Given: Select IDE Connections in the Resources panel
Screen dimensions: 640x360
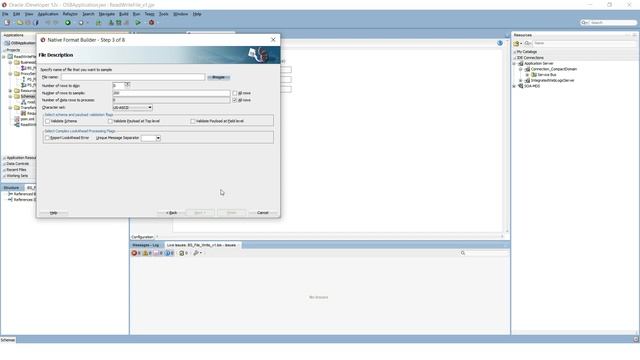Looking at the screenshot, I should [x=530, y=58].
